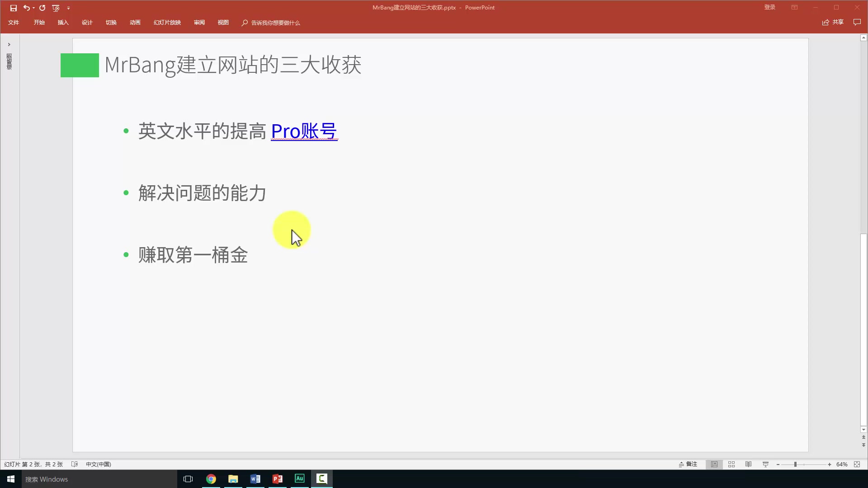Image resolution: width=868 pixels, height=488 pixels.
Task: Open the Customize Quick Access Toolbar dropdown
Action: (68, 8)
